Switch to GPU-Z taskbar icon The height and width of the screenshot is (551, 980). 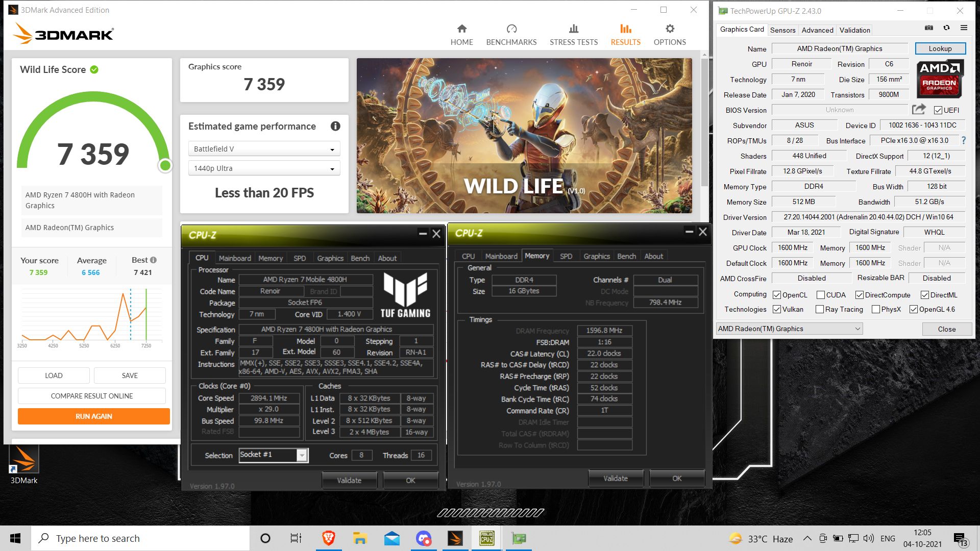click(519, 538)
